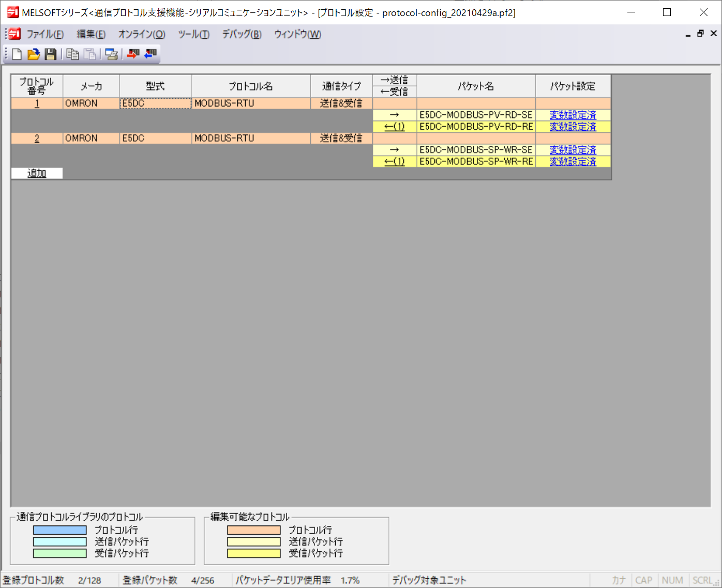Select protocol number 2

[x=37, y=138]
